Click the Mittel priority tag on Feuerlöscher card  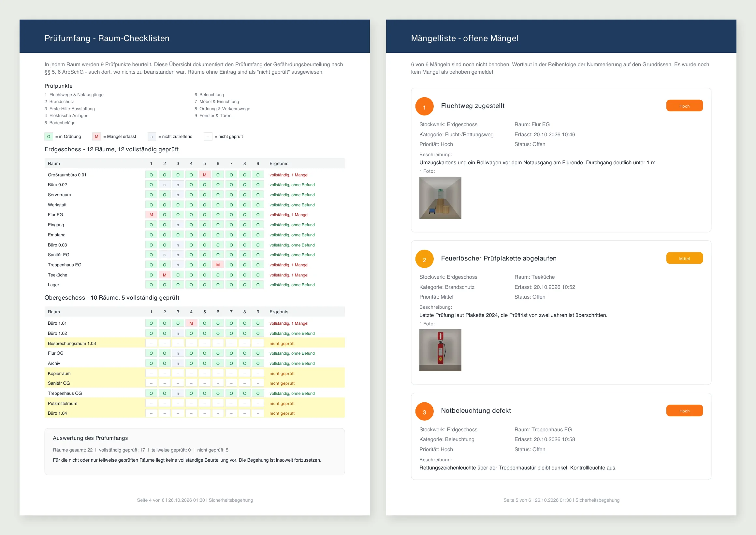click(684, 258)
